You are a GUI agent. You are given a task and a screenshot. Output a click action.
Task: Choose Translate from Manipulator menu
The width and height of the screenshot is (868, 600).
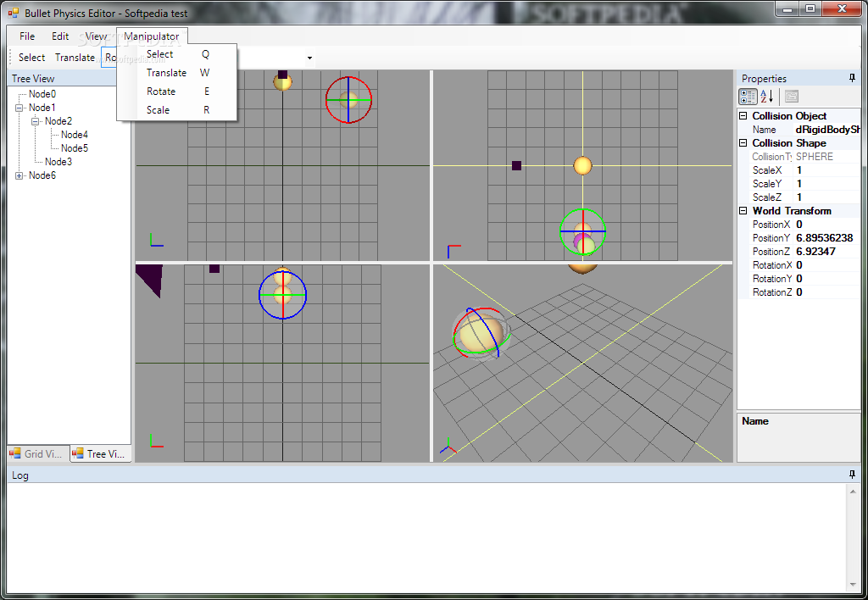(x=177, y=73)
